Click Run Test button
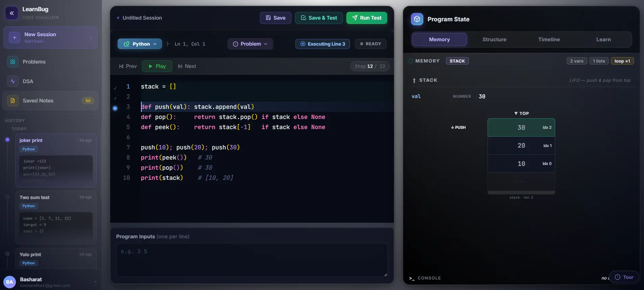644x290 pixels. pos(367,18)
